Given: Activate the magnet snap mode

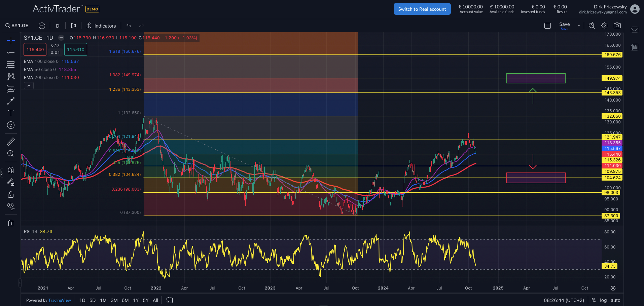Looking at the screenshot, I should 11,170.
